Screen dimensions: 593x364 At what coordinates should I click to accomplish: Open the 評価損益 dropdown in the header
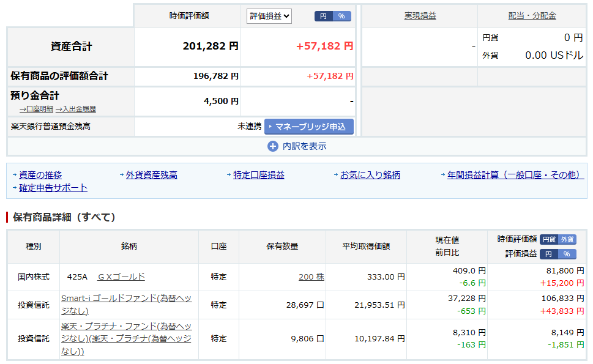tap(269, 17)
